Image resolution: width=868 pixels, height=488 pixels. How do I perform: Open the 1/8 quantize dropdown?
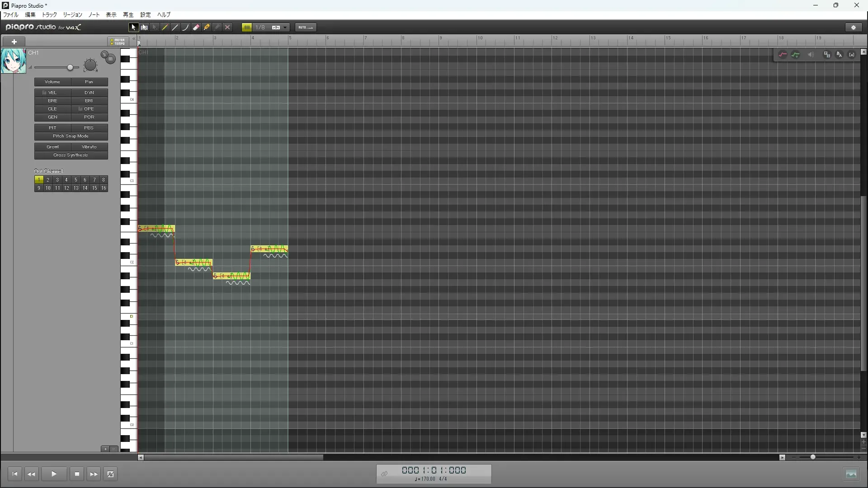coord(285,28)
